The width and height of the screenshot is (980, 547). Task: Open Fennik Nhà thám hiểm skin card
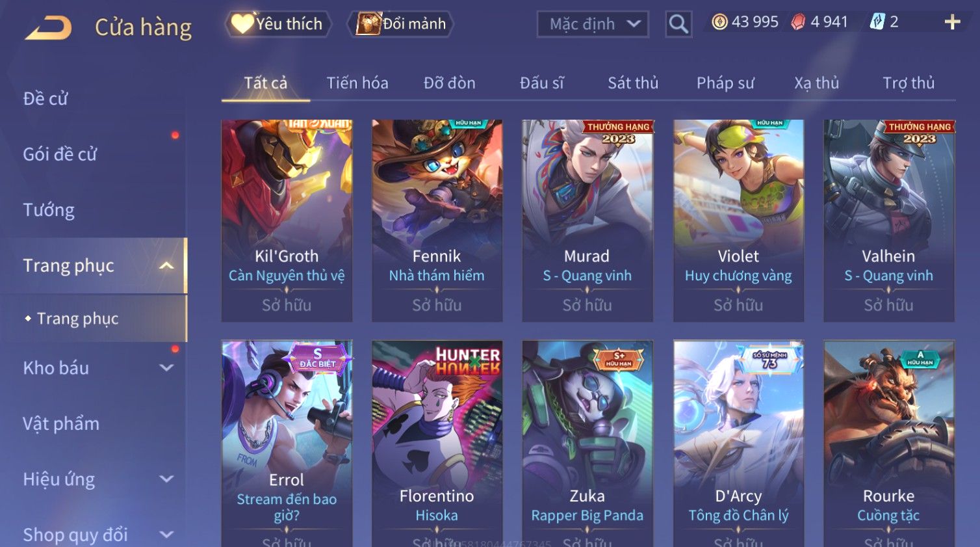point(437,220)
